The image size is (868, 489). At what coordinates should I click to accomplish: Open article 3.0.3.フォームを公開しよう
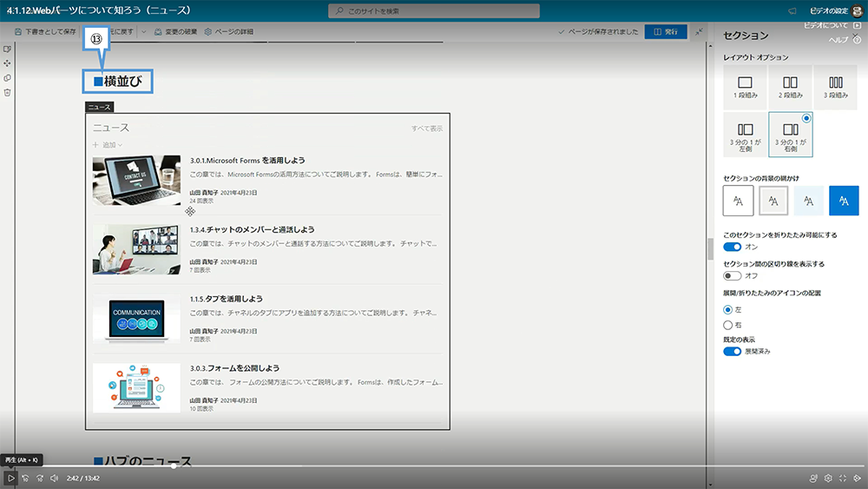(x=234, y=368)
